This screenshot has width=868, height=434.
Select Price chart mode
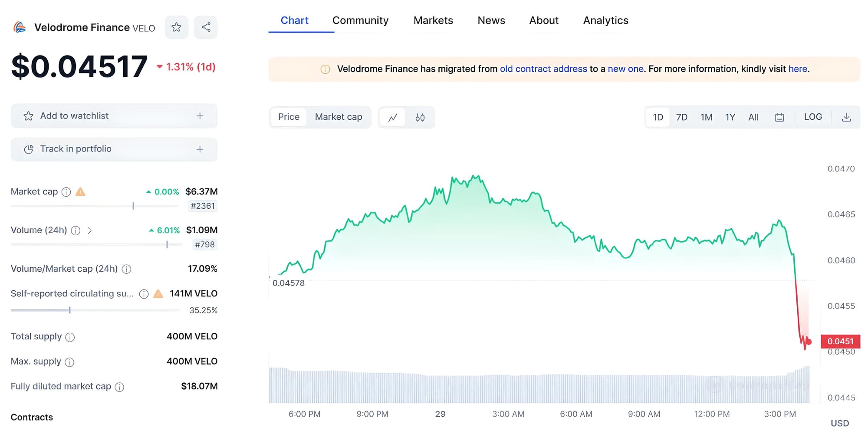tap(289, 117)
